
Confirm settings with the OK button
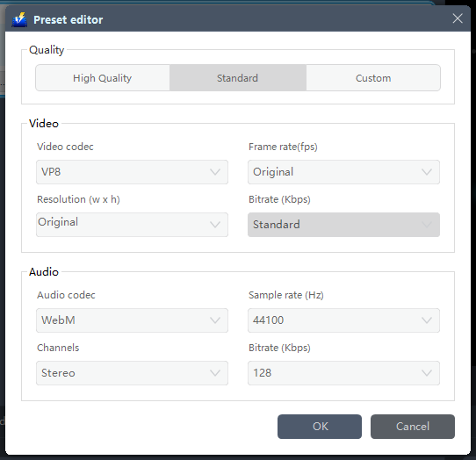coord(320,427)
